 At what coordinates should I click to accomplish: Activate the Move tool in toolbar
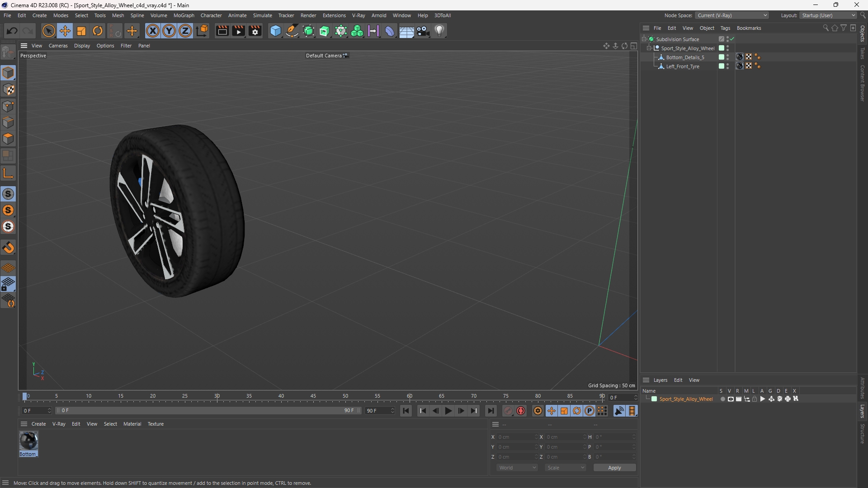click(65, 31)
